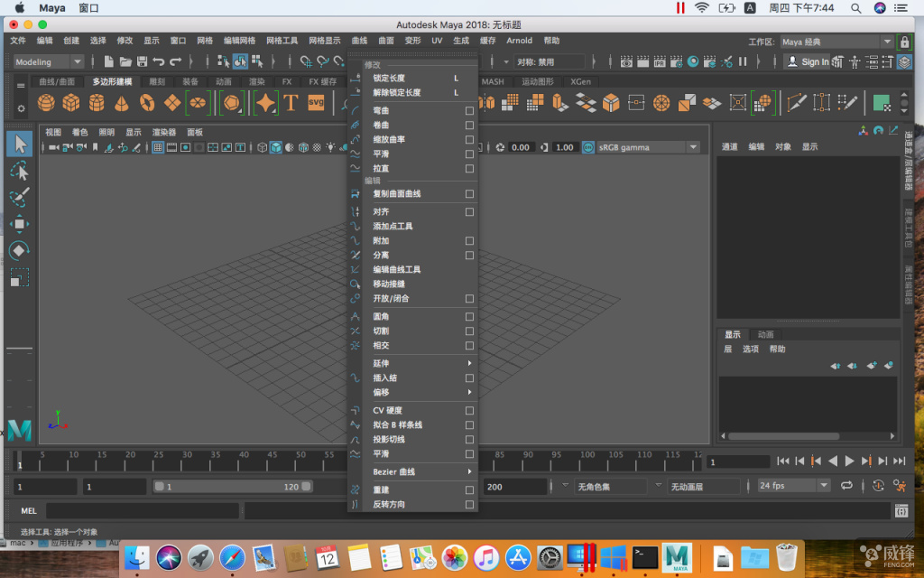Screen dimensions: 924x578
Task: Play the animation forwards
Action: click(x=849, y=461)
